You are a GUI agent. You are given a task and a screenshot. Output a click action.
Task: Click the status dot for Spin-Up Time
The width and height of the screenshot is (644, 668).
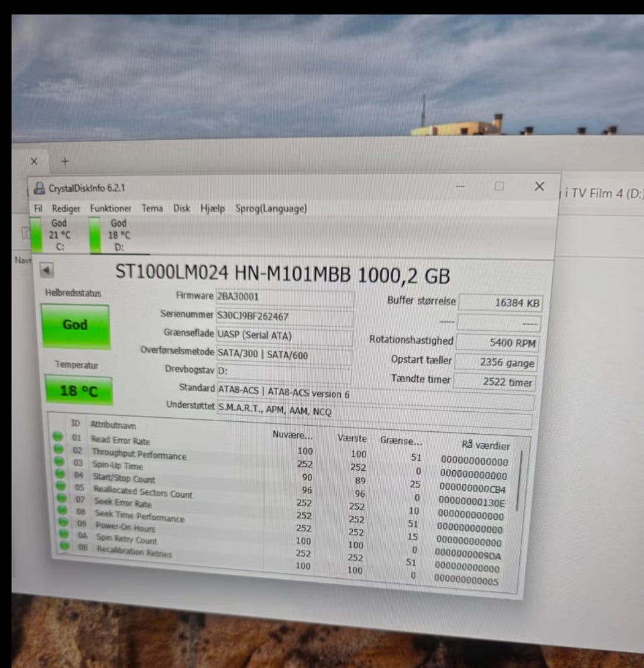pyautogui.click(x=60, y=461)
